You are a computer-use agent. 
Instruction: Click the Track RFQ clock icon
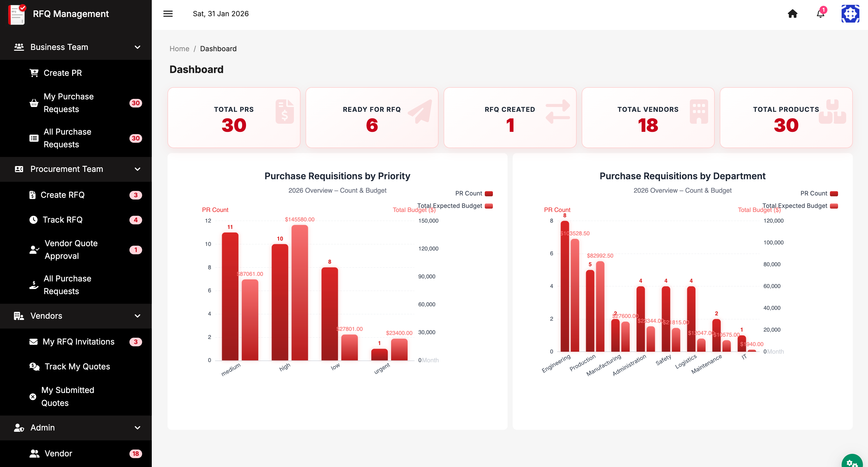pyautogui.click(x=33, y=220)
